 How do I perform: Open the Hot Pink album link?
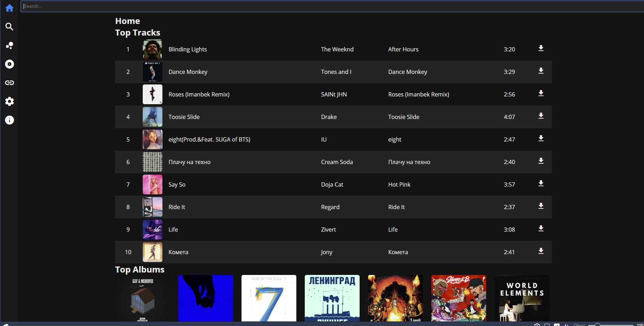399,184
